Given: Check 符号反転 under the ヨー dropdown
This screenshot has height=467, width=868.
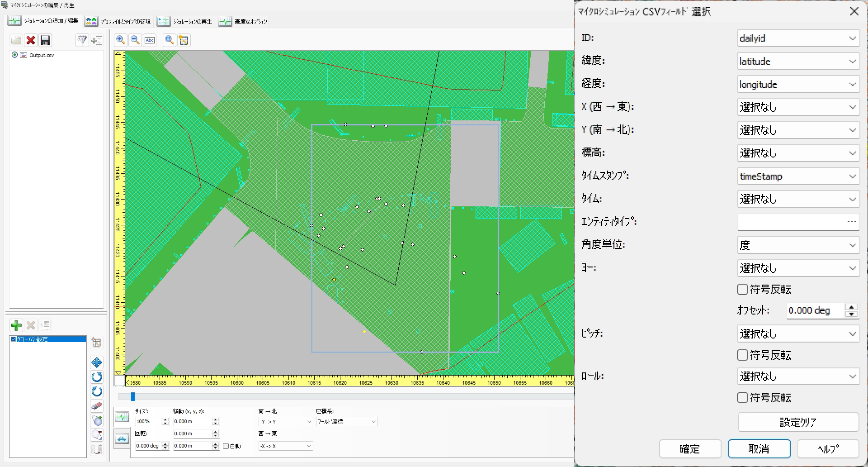Looking at the screenshot, I should pyautogui.click(x=742, y=290).
